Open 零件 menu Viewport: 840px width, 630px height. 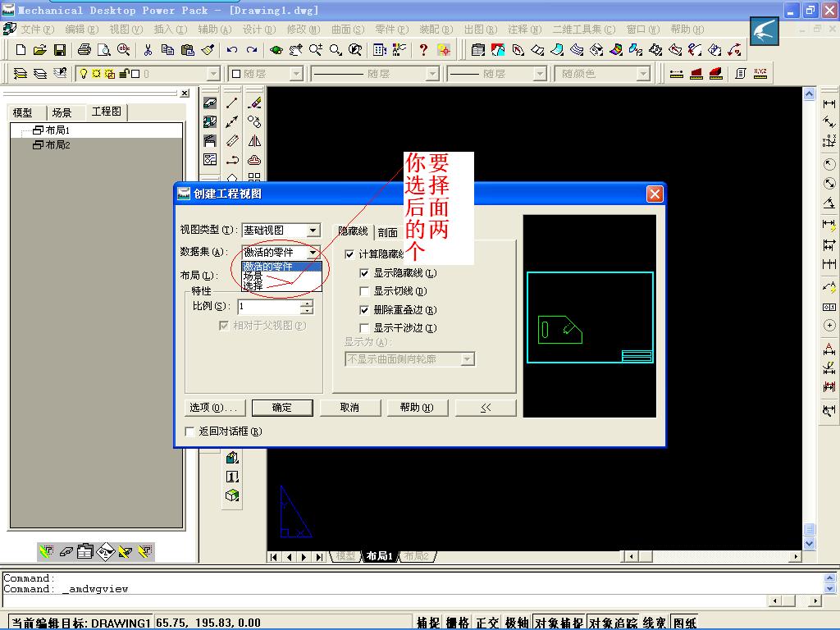(x=391, y=30)
